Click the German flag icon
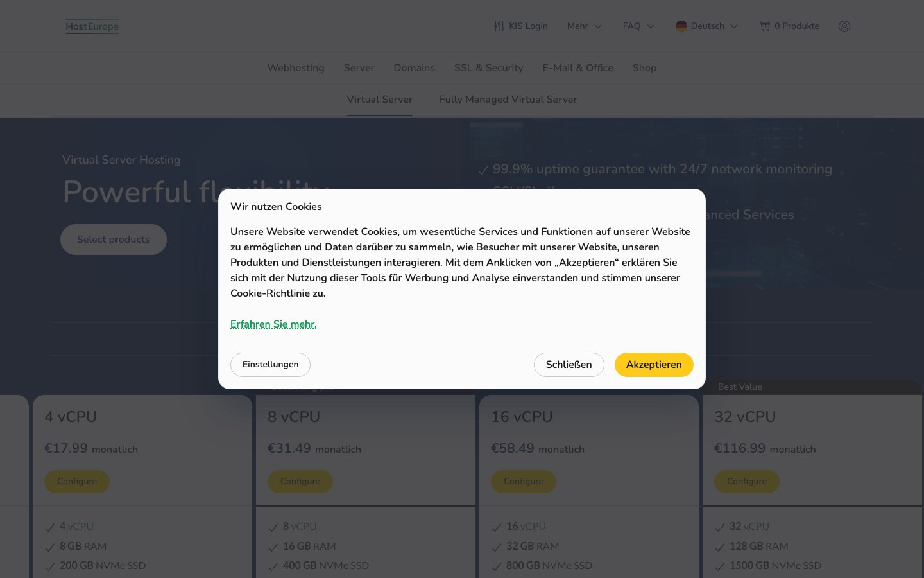Screen dimensions: 924x578 (681, 26)
